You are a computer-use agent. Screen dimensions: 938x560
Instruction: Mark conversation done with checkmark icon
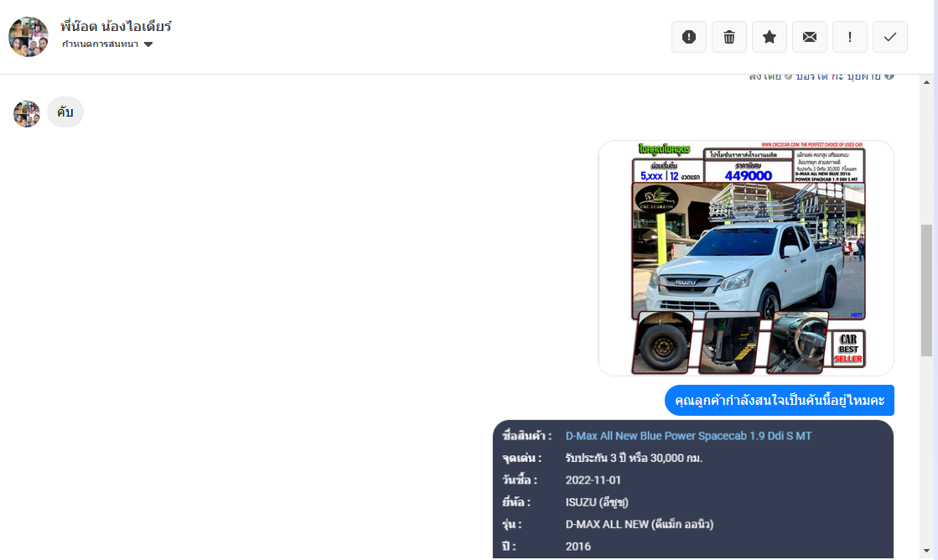[x=890, y=37]
